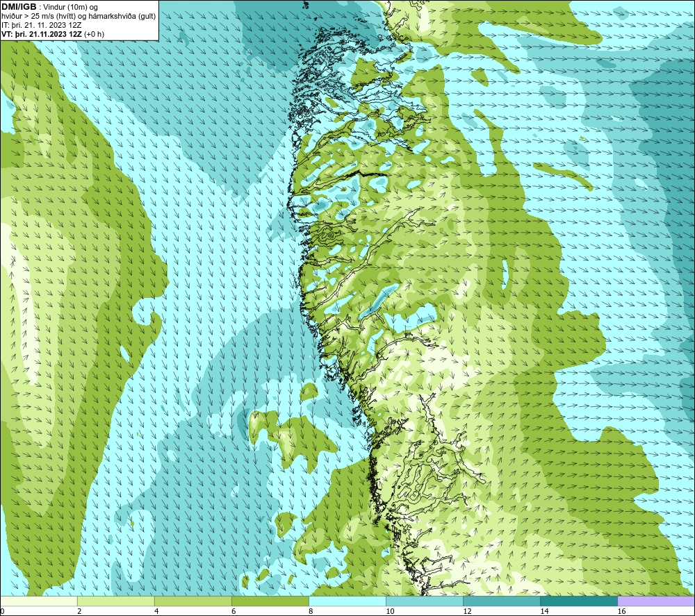Click the scale label "2"
Image resolution: width=695 pixels, height=616 pixels.
tap(79, 611)
